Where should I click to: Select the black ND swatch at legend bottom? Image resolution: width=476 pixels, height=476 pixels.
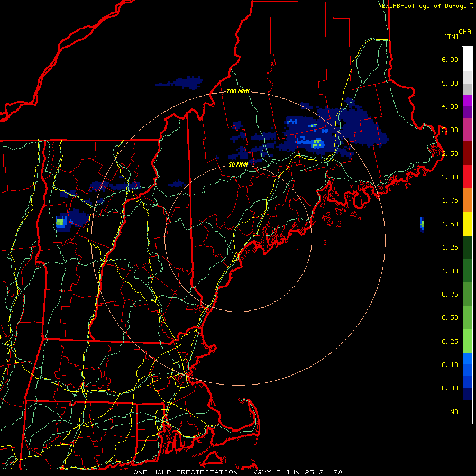click(467, 411)
